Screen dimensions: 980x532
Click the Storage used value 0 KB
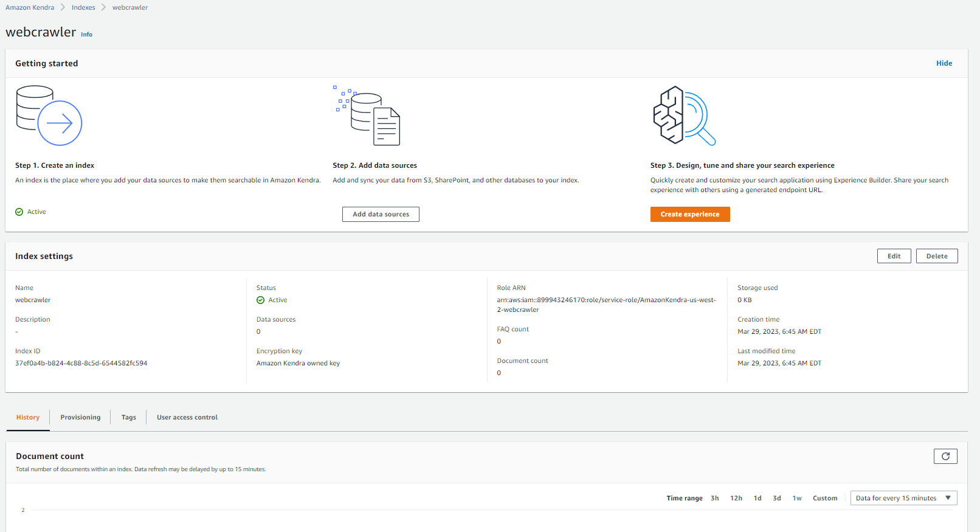pos(745,300)
